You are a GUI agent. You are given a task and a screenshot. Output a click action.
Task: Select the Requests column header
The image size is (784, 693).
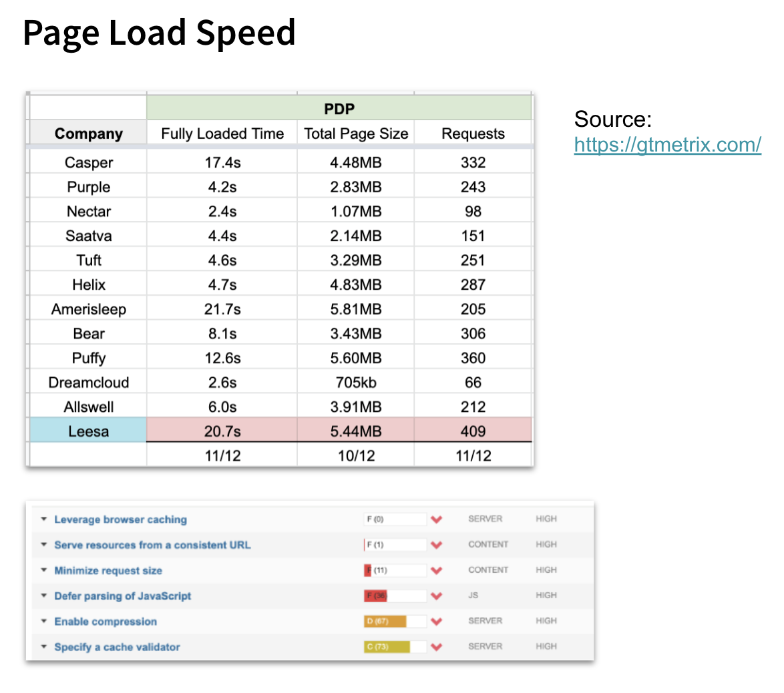coord(473,134)
